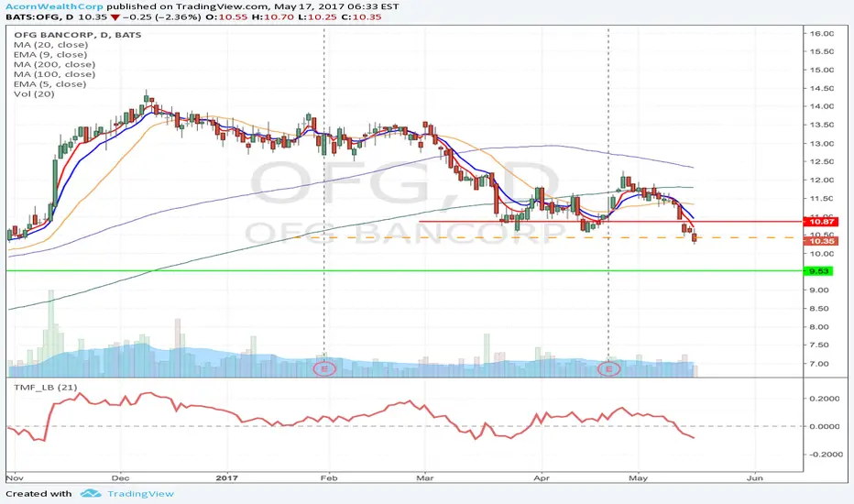
Task: Click the 'Jun' time axis label
Action: [x=755, y=477]
